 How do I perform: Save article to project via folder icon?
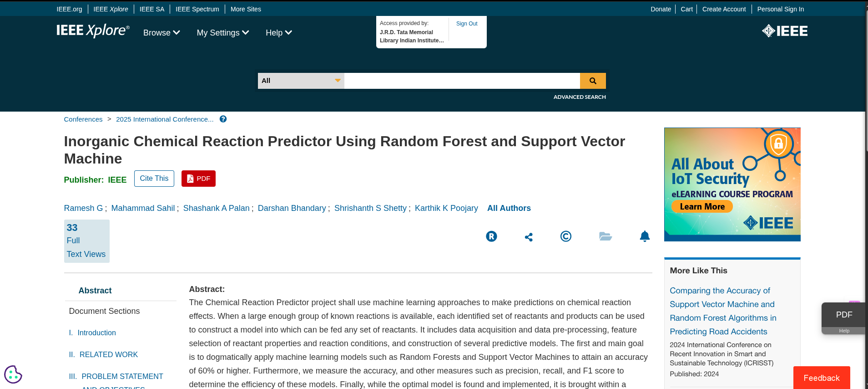(x=605, y=236)
